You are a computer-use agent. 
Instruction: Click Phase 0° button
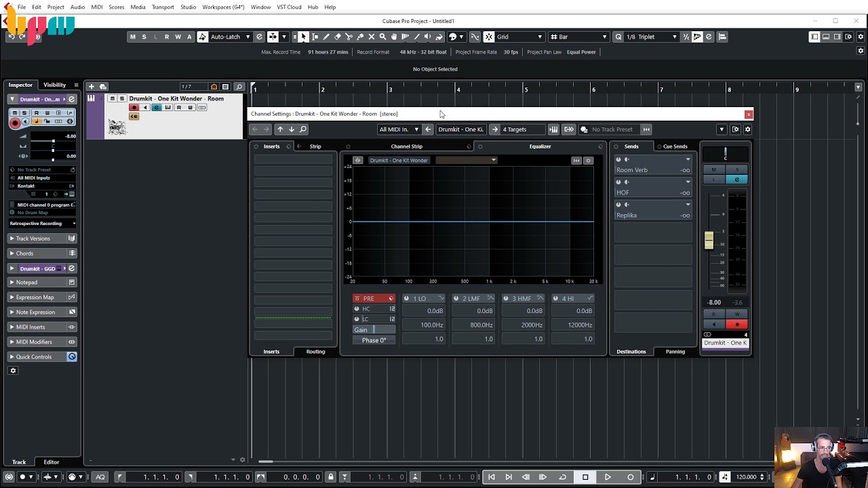[x=374, y=340]
